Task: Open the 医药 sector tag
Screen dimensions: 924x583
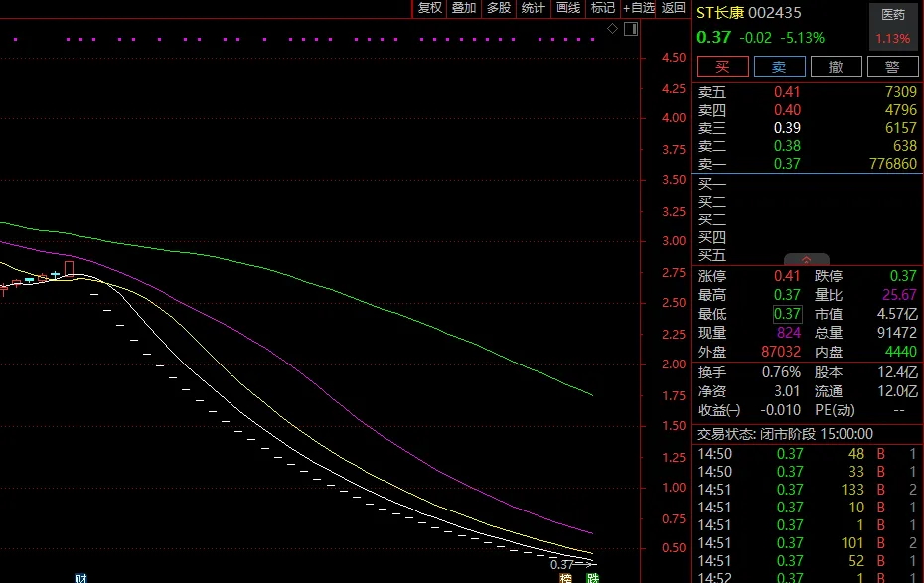Action: (893, 15)
